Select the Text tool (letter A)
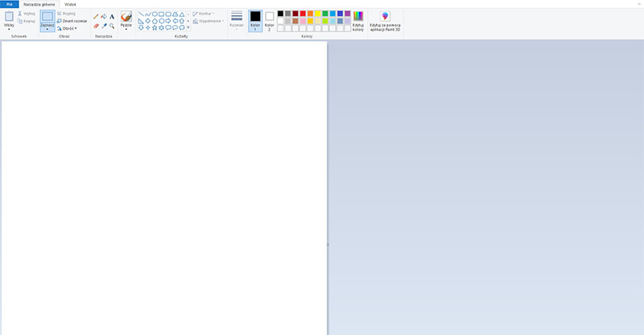The image size is (644, 335). (112, 16)
